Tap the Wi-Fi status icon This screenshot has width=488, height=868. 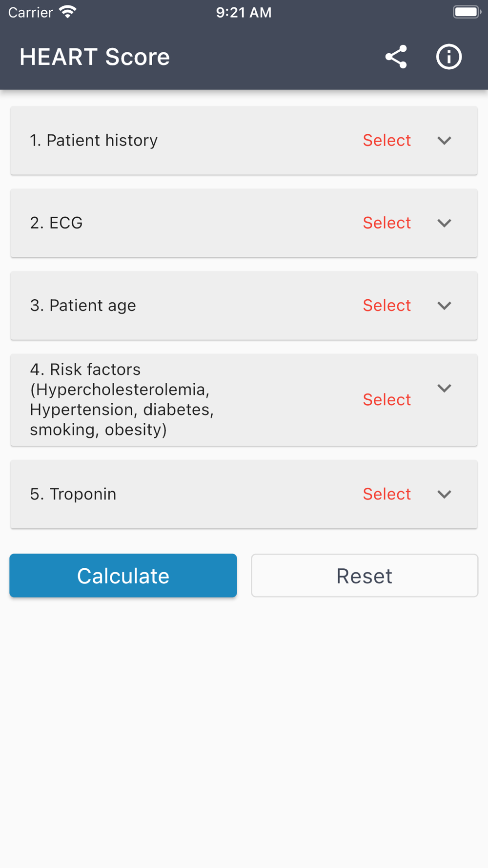pyautogui.click(x=68, y=12)
